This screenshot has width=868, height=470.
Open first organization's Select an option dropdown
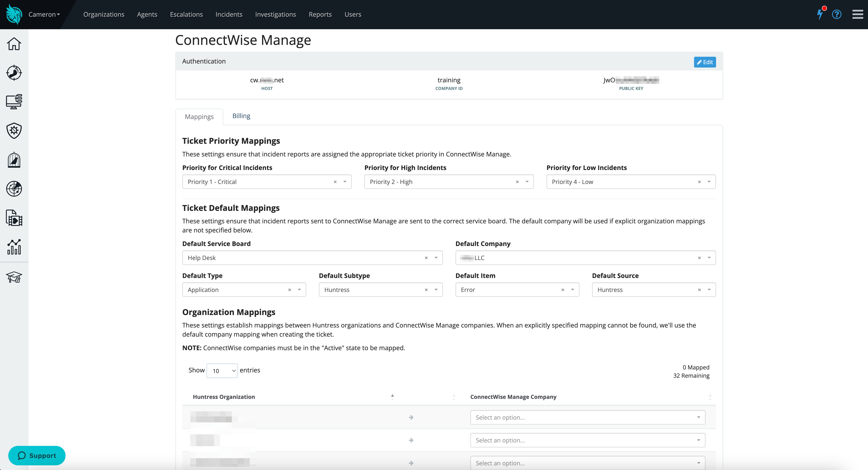[x=588, y=417]
